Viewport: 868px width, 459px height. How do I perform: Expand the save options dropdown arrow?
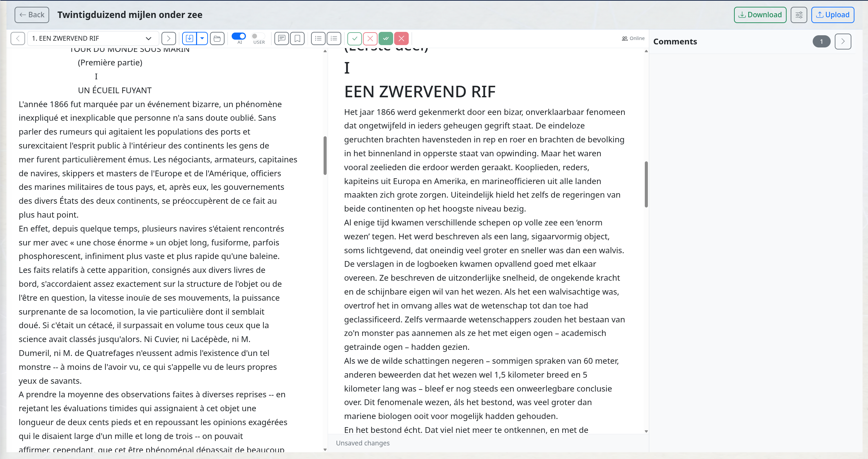[x=202, y=38]
